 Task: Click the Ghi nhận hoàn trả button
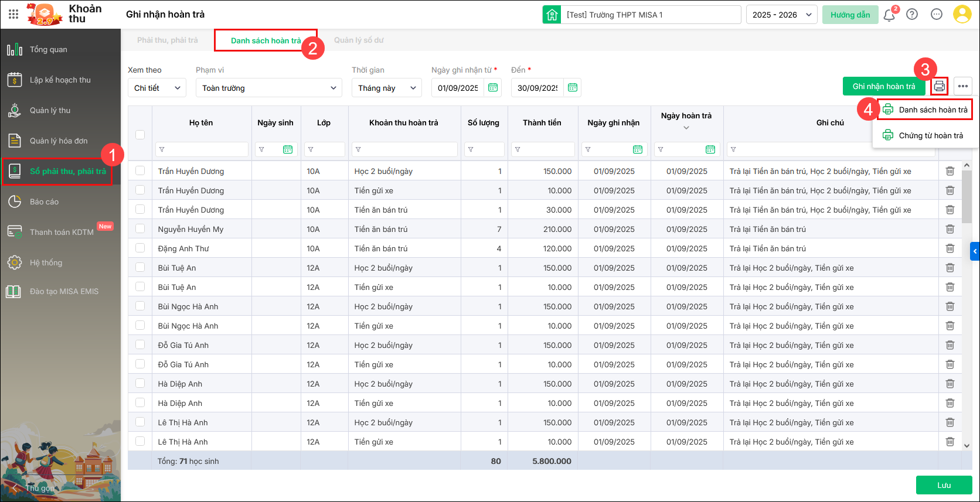883,86
